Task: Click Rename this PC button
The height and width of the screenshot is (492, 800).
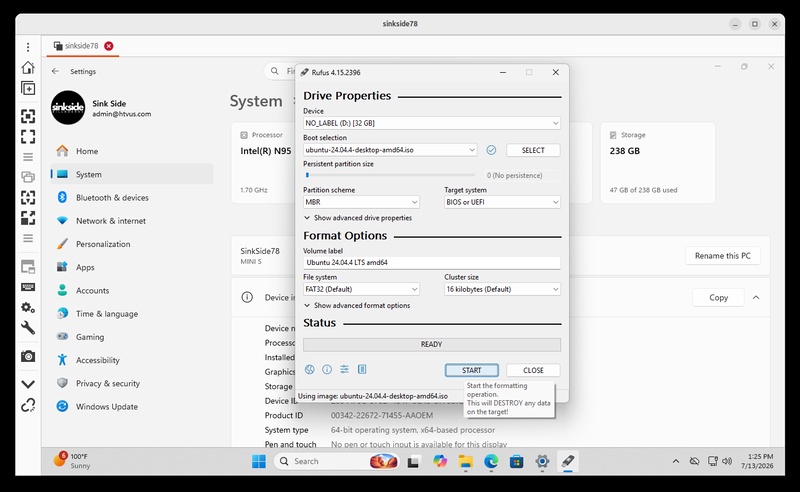Action: click(722, 256)
